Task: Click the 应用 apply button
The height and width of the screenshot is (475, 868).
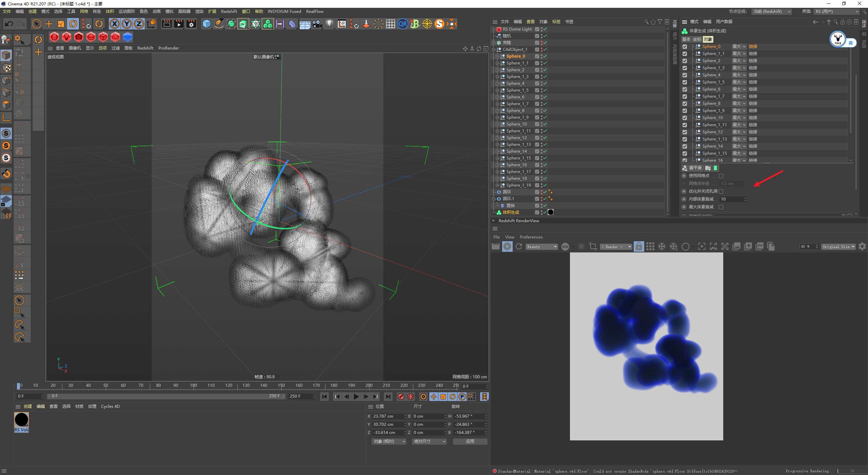Action: tap(470, 441)
